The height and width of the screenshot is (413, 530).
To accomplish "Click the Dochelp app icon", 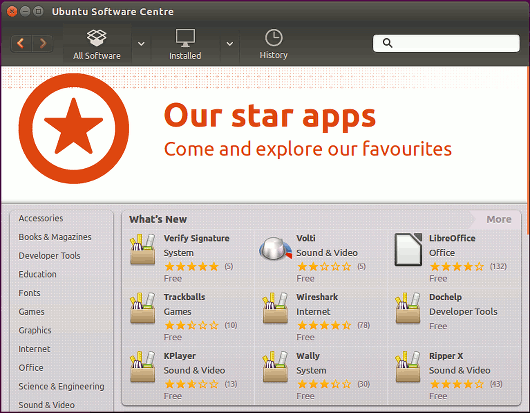I will point(408,308).
